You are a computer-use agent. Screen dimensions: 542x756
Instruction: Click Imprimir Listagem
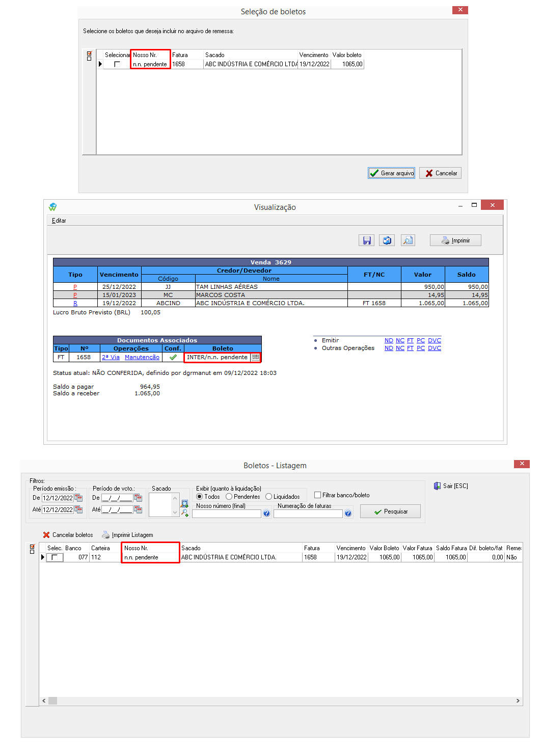pyautogui.click(x=127, y=535)
